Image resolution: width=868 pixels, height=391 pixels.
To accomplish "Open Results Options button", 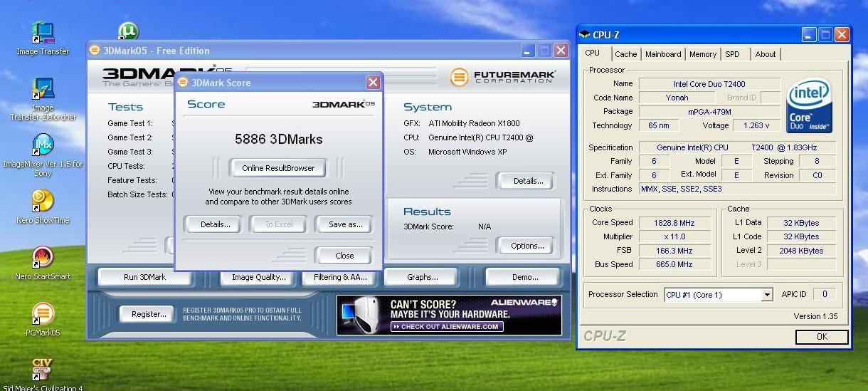I will coord(527,246).
